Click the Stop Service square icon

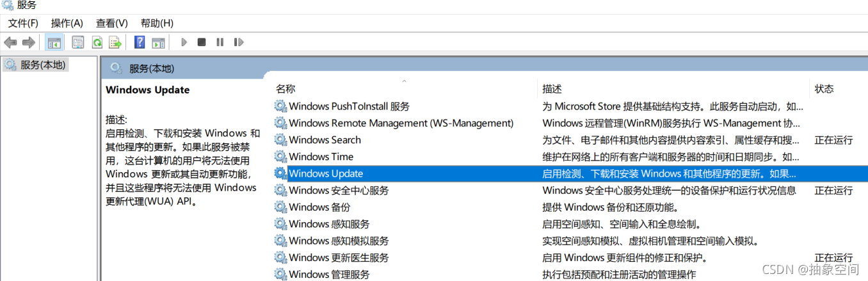click(202, 42)
